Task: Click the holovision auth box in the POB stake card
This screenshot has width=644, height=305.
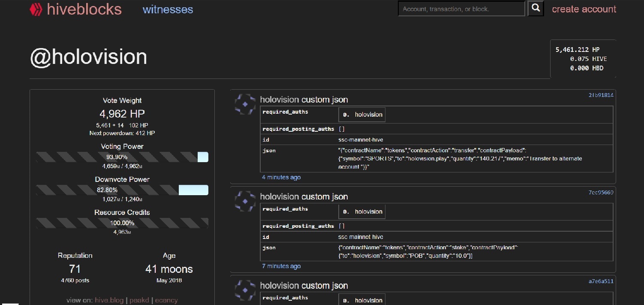Action: pos(362,211)
